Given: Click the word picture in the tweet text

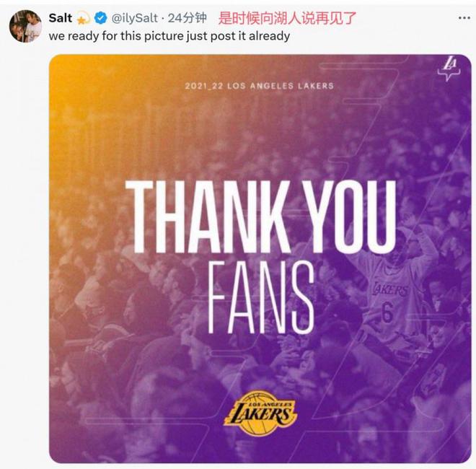Looking at the screenshot, I should coord(163,36).
